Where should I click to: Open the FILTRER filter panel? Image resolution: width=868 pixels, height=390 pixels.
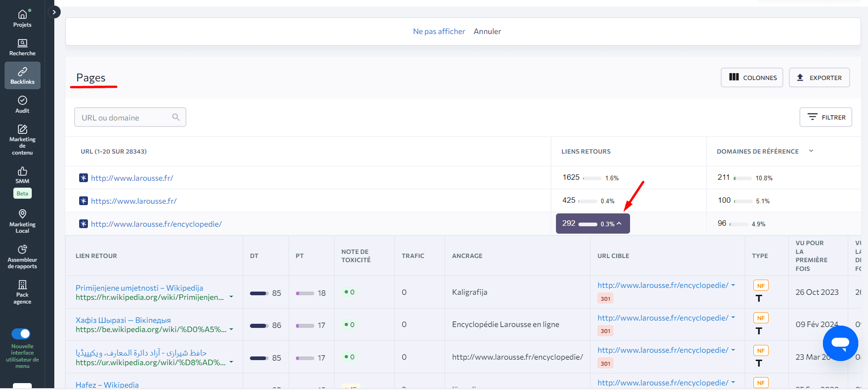tap(826, 117)
